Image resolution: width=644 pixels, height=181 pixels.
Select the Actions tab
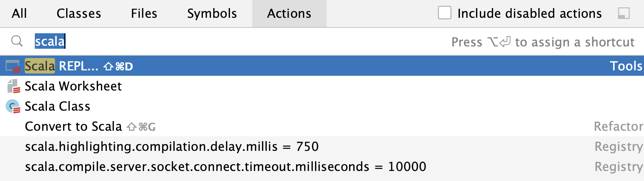[x=289, y=14]
